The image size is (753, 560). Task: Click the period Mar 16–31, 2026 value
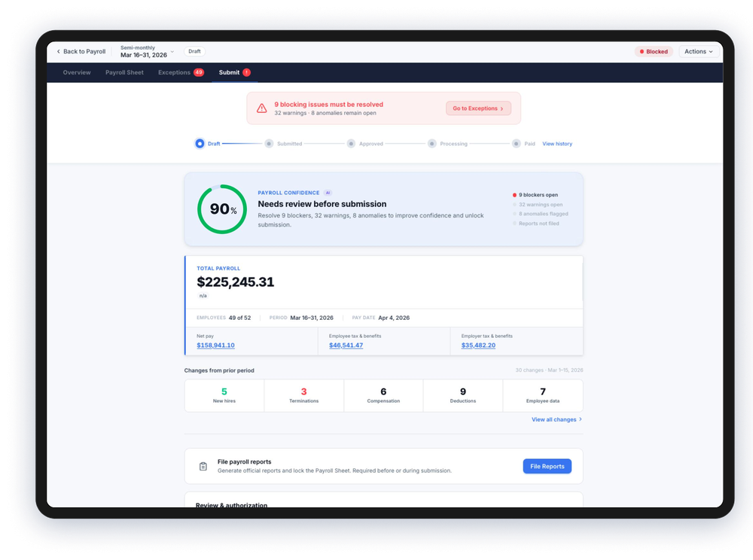point(312,318)
